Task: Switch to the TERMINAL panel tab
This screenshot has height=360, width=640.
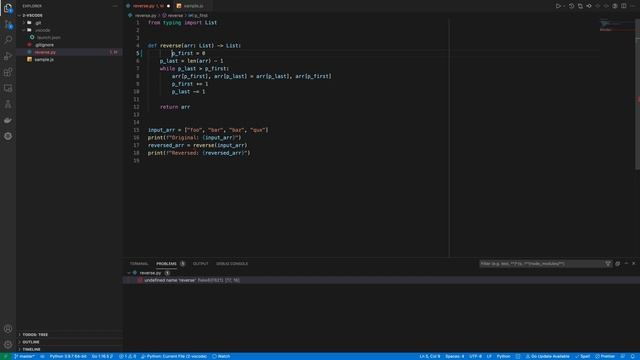Action: [139, 264]
